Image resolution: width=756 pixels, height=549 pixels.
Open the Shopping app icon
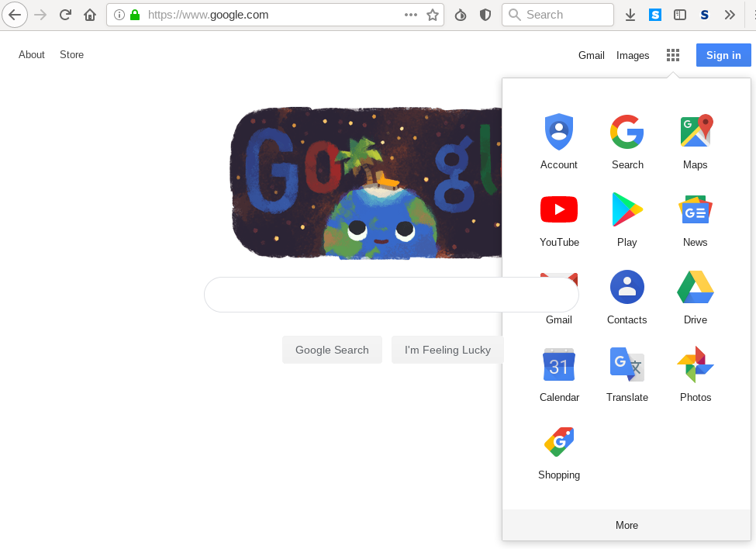click(559, 442)
